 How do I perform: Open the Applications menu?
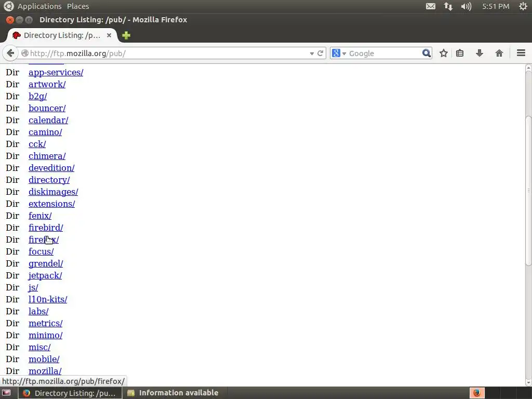(39, 6)
